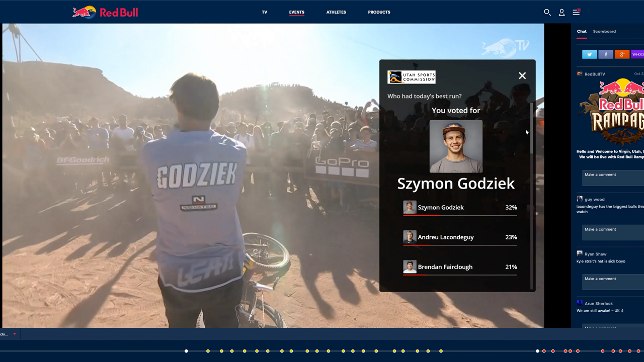
Task: Click the guy wood username
Action: [x=595, y=200]
